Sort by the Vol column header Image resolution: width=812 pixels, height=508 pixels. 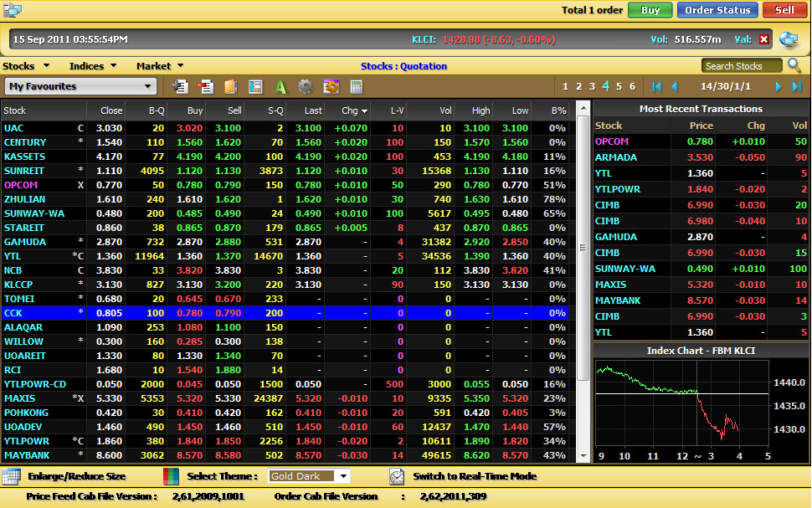point(445,110)
